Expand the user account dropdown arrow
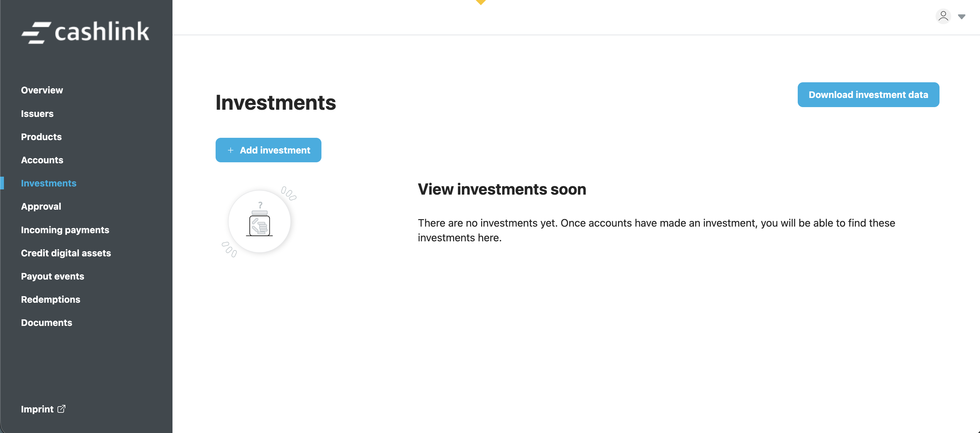The image size is (980, 433). coord(961,17)
